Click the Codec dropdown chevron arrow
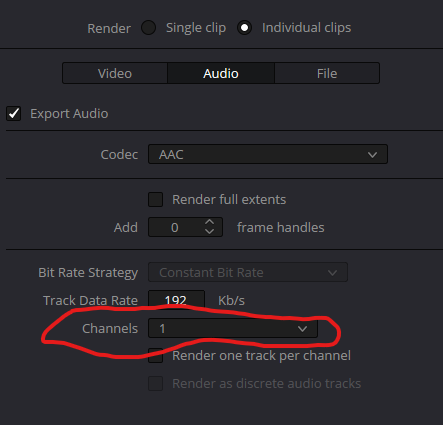The width and height of the screenshot is (443, 425). click(372, 155)
